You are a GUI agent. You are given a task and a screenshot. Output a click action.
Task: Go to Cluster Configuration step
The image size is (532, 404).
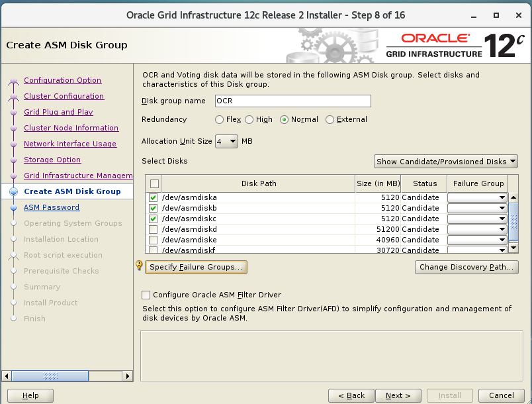pos(64,97)
